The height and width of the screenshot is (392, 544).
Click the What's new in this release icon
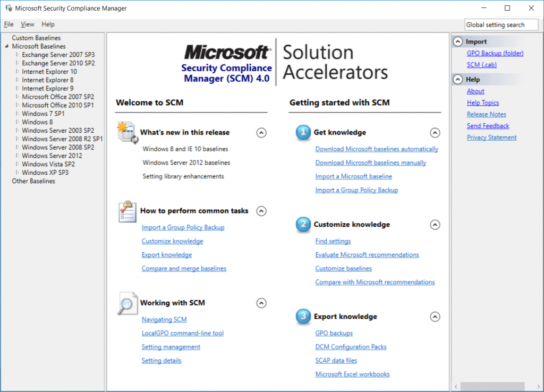point(126,133)
